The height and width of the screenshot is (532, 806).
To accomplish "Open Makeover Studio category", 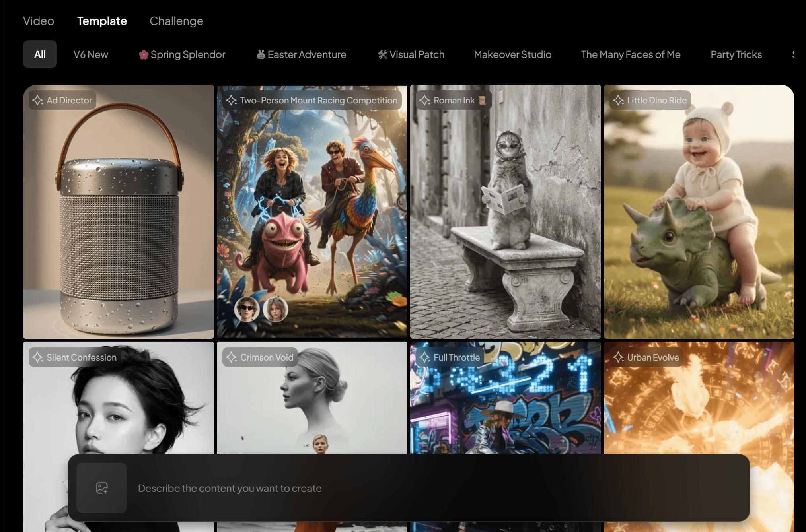I will [x=512, y=54].
